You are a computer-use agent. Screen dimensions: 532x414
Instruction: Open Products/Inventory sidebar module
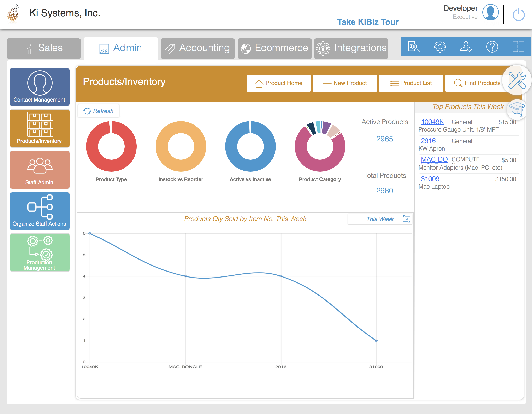(x=40, y=128)
